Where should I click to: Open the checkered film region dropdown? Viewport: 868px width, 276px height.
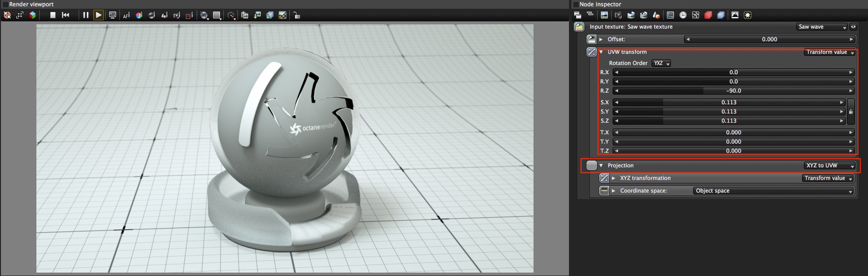click(217, 16)
